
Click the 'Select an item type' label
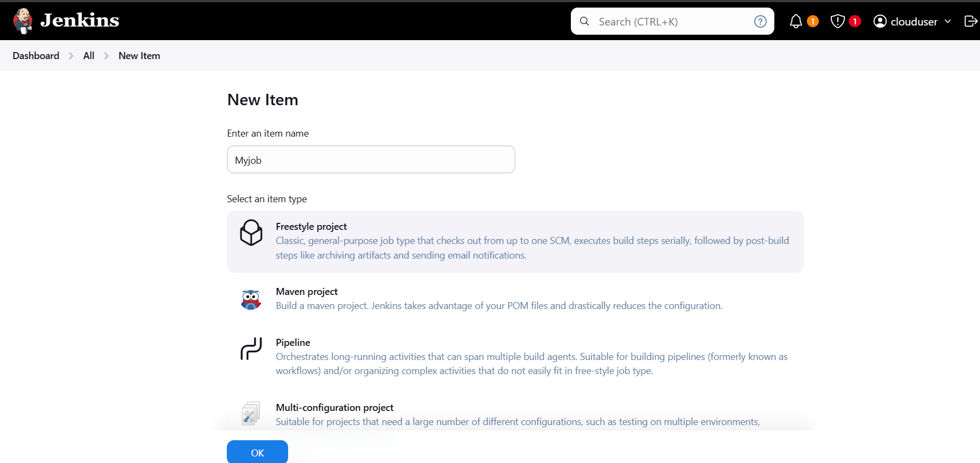[x=267, y=199]
